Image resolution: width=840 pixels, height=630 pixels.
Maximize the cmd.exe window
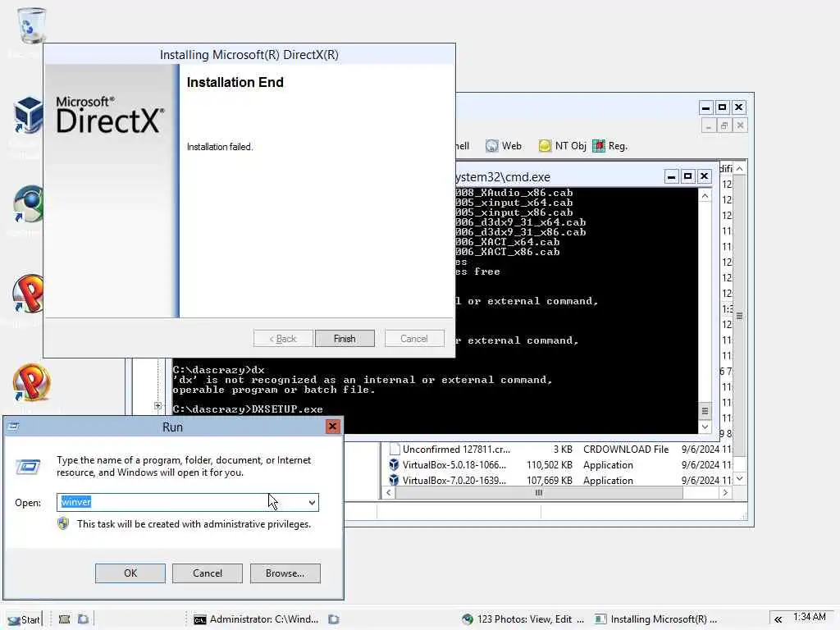688,176
